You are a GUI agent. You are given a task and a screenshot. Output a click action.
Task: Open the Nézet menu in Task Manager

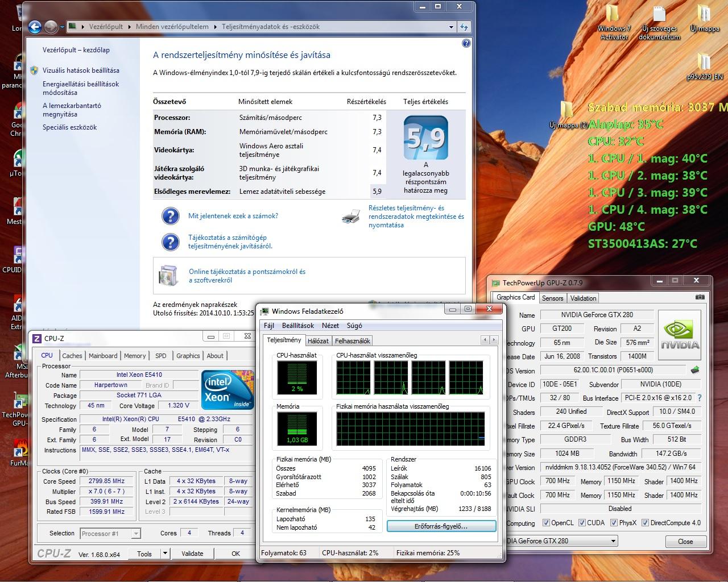[x=330, y=326]
